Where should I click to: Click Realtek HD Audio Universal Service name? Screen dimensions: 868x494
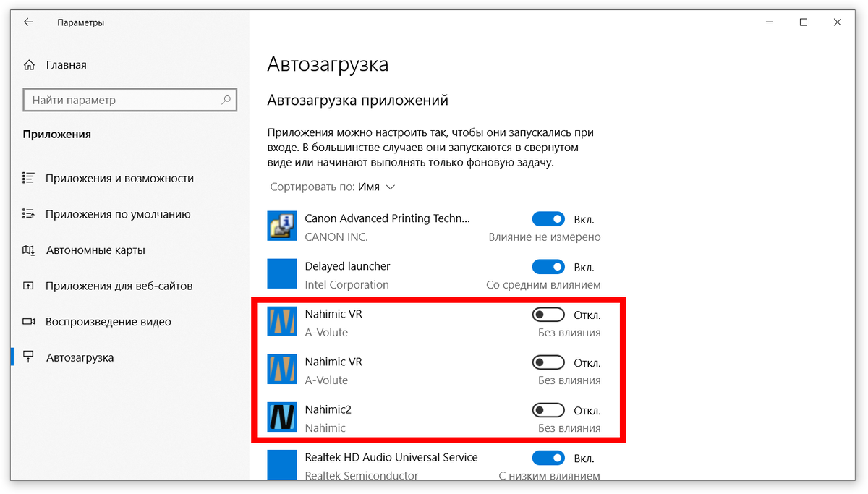point(391,457)
